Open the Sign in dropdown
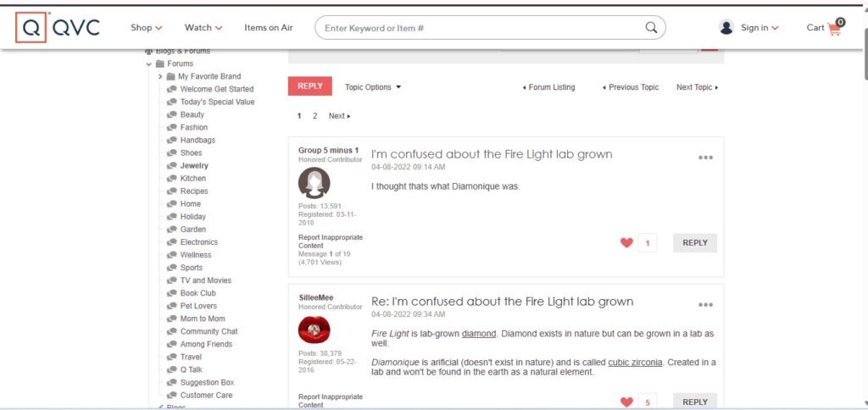 pos(759,28)
